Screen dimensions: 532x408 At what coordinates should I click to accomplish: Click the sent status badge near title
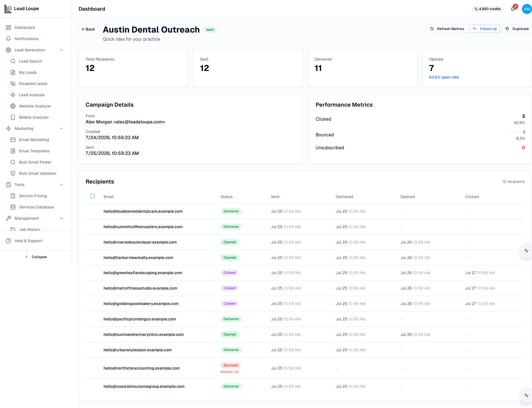pyautogui.click(x=210, y=30)
